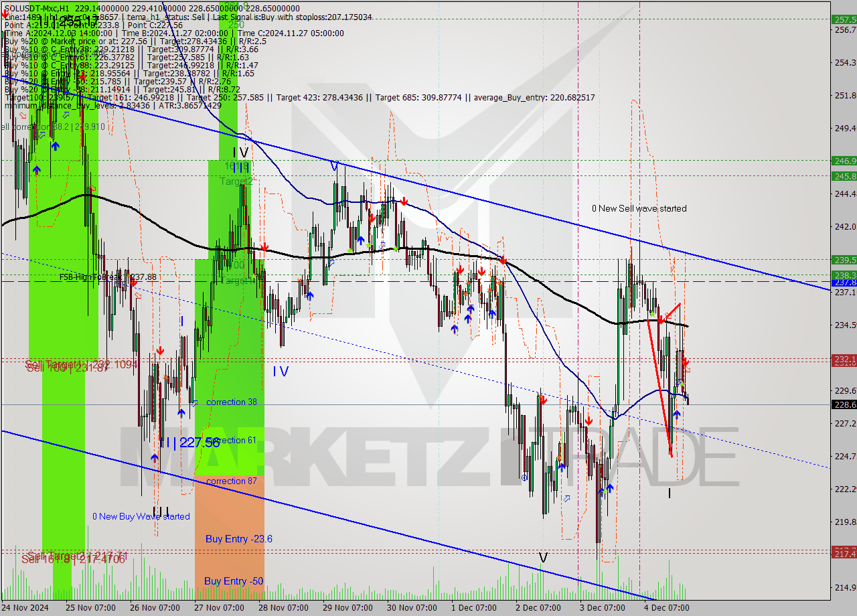Click the 251.8 value on price axis

844,95
